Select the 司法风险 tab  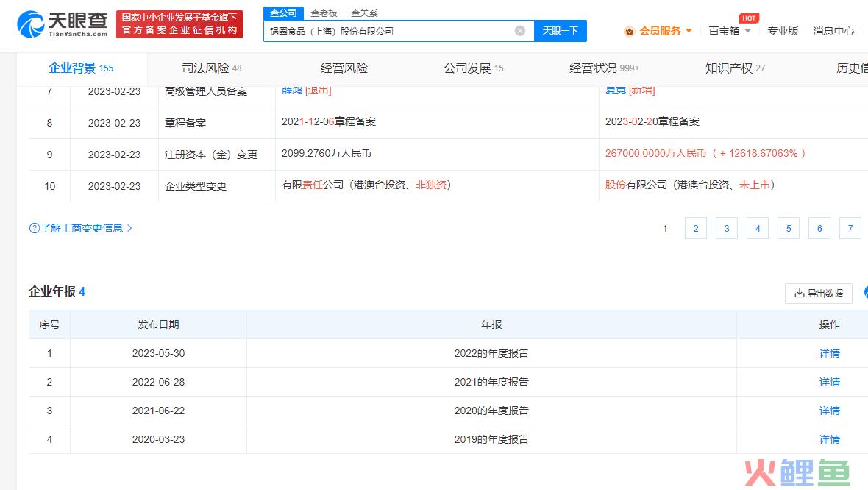click(x=211, y=68)
